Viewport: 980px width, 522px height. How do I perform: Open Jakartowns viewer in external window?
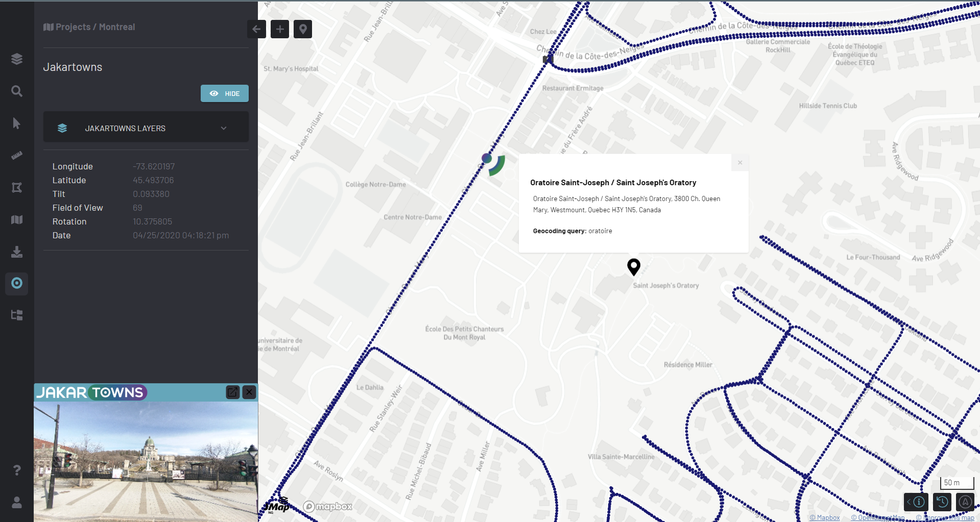point(232,392)
